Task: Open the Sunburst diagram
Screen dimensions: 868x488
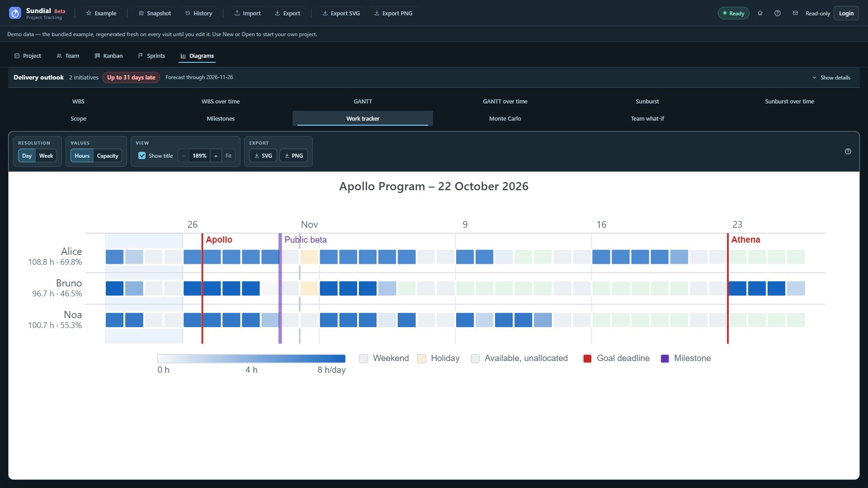Action: pyautogui.click(x=647, y=101)
